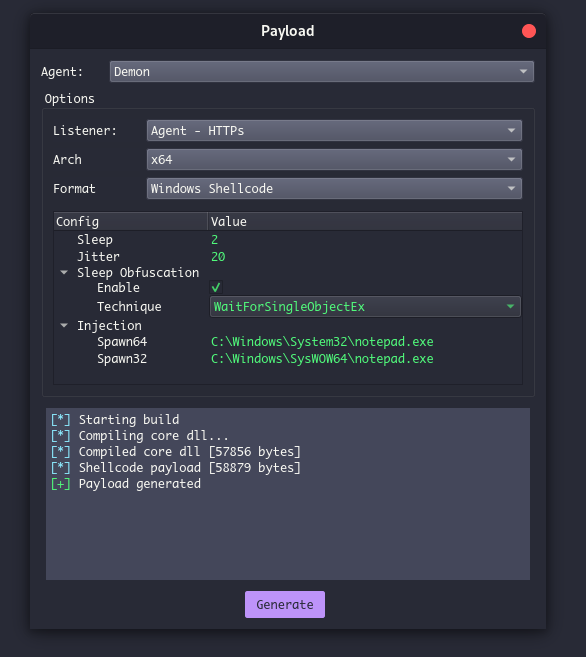The image size is (586, 657).
Task: Edit the Spawn32 SysWOW64 path value
Action: click(x=322, y=359)
